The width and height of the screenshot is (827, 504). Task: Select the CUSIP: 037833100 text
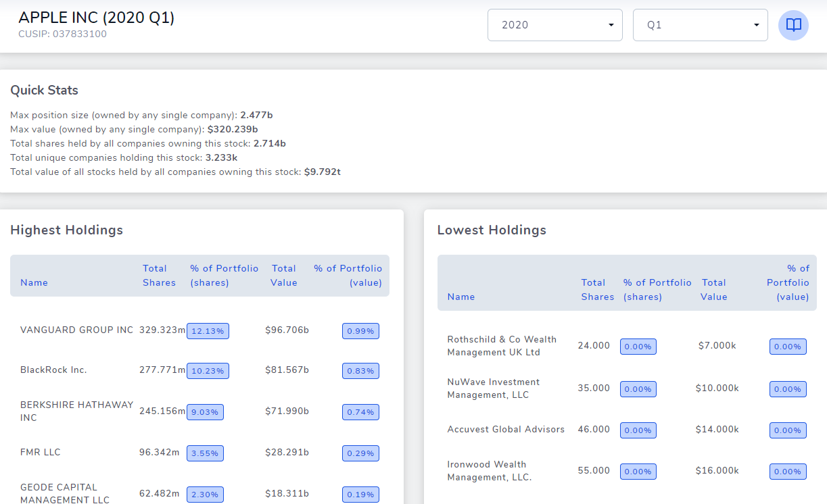(63, 34)
